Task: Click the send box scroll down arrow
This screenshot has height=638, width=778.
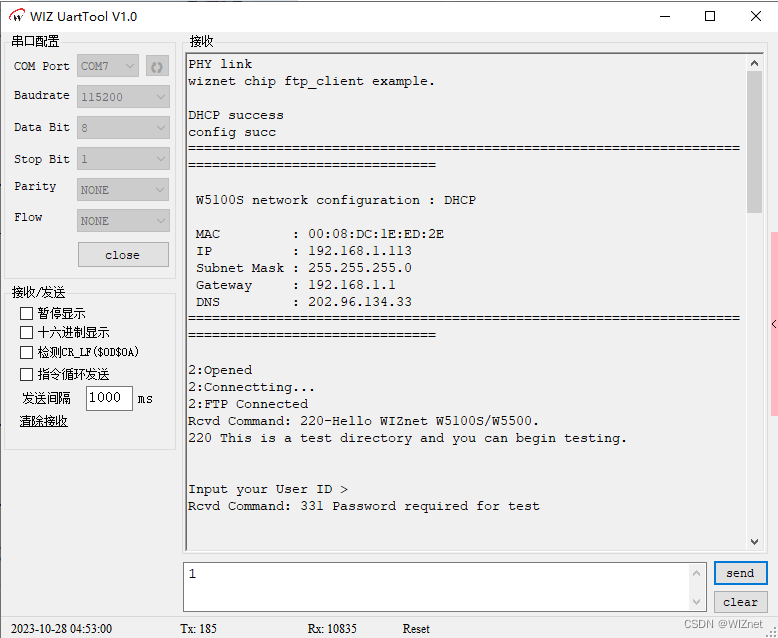Action: (696, 602)
